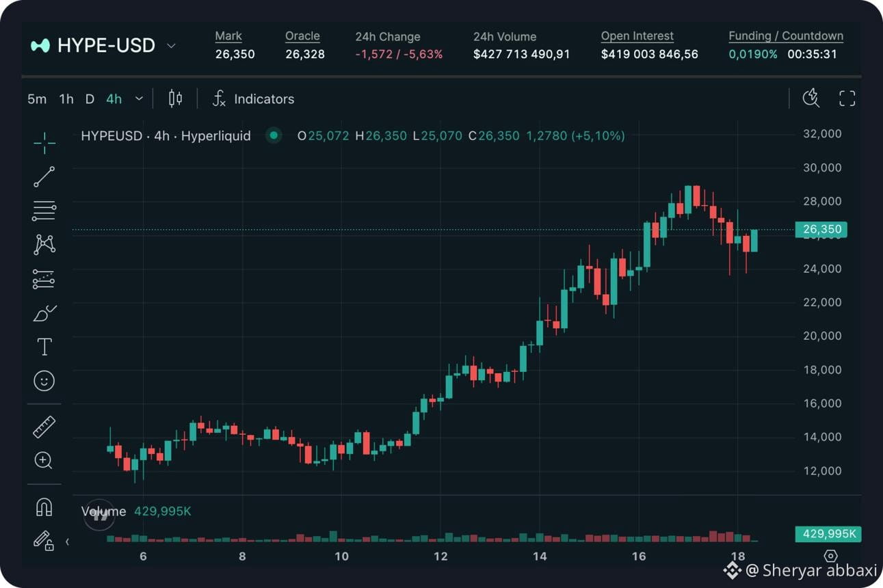Click the Mark price label
This screenshot has width=883, height=588.
[228, 36]
